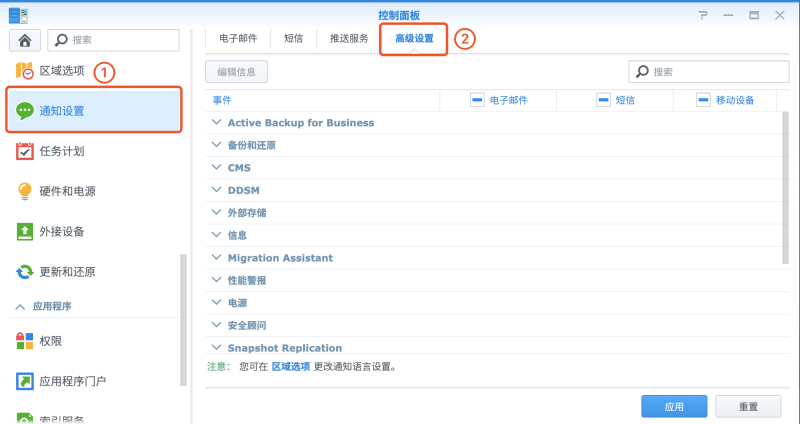The width and height of the screenshot is (800, 424).
Task: Open 更新和还原 sync icon
Action: tap(24, 271)
